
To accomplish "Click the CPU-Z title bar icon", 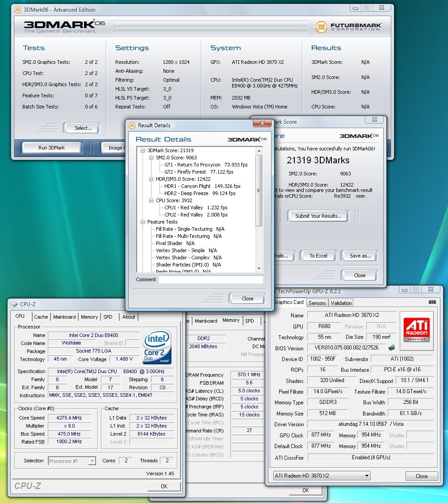I will [14, 304].
